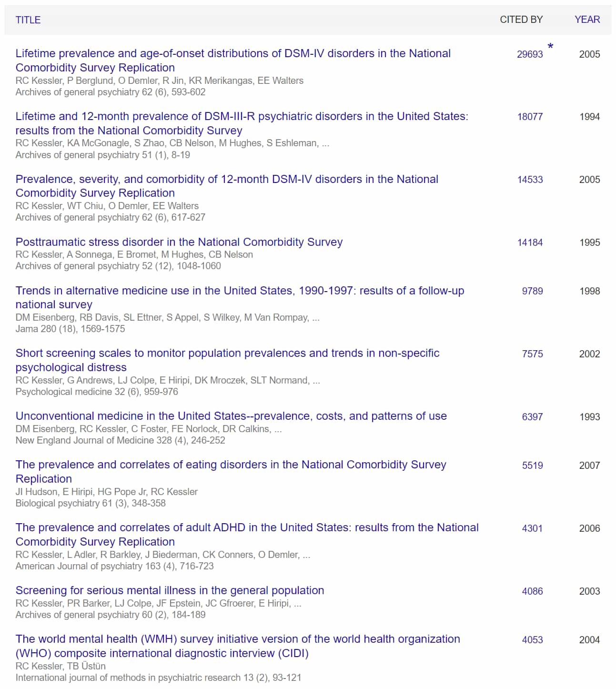
Task: Click the asterisk beside citation count 29693
Action: [551, 46]
